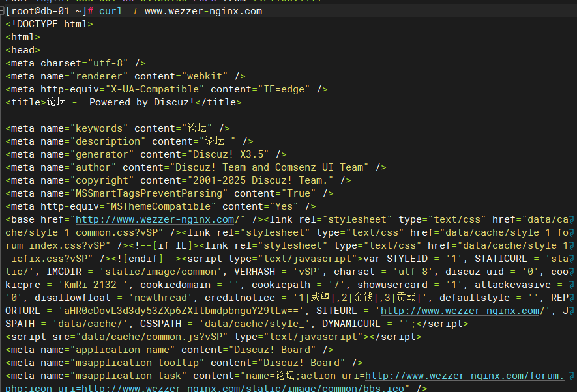This screenshot has height=392, width=577.
Task: Click the 'utf-8' value in meta charset line
Action: coord(108,63)
